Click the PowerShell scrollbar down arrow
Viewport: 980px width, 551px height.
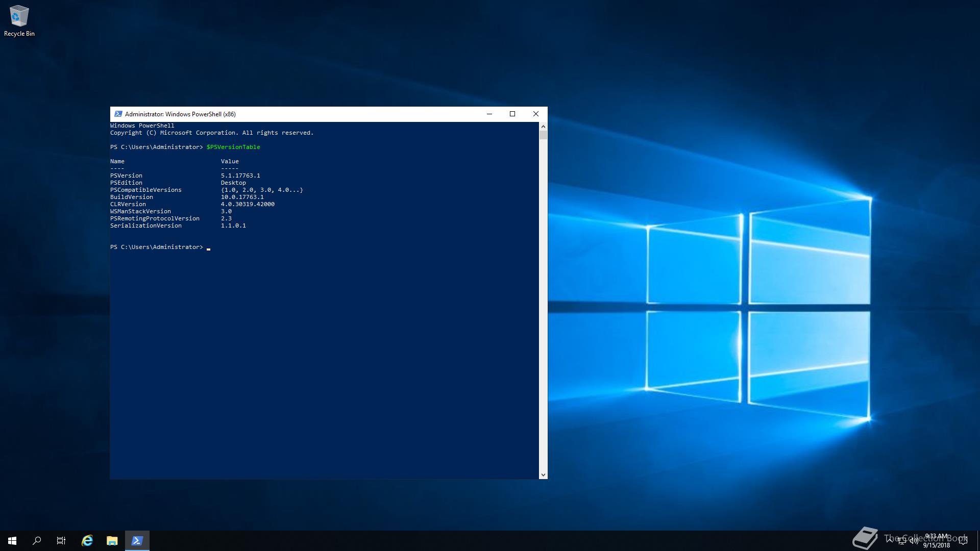(543, 475)
